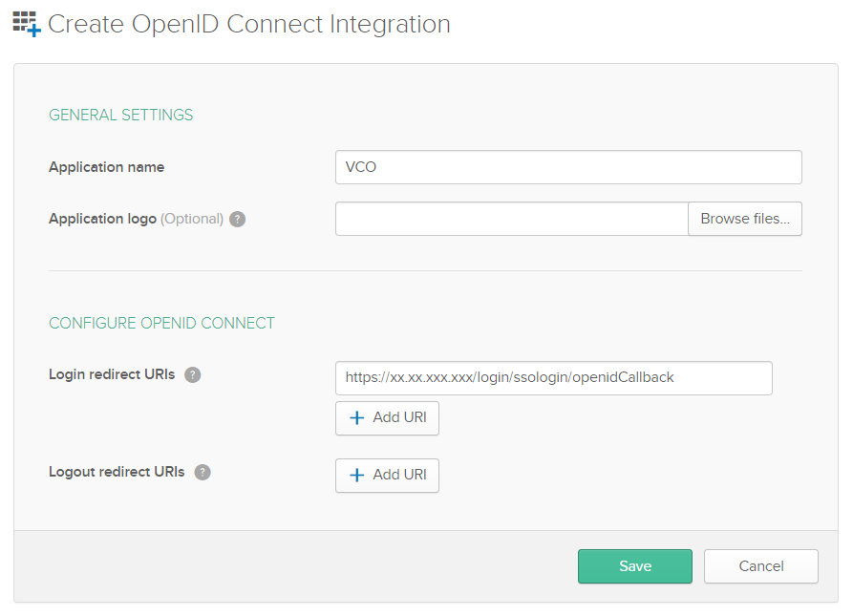
Task: Cancel creating the integration
Action: tap(760, 566)
